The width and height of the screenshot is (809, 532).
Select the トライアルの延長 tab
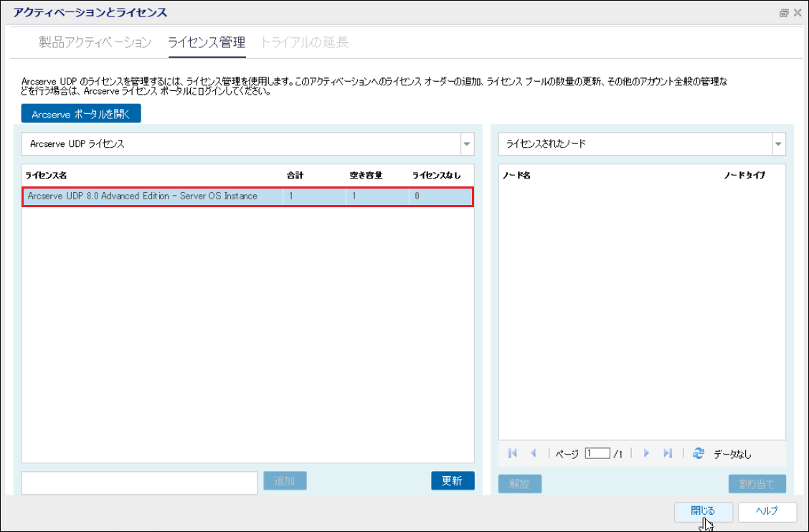point(304,42)
